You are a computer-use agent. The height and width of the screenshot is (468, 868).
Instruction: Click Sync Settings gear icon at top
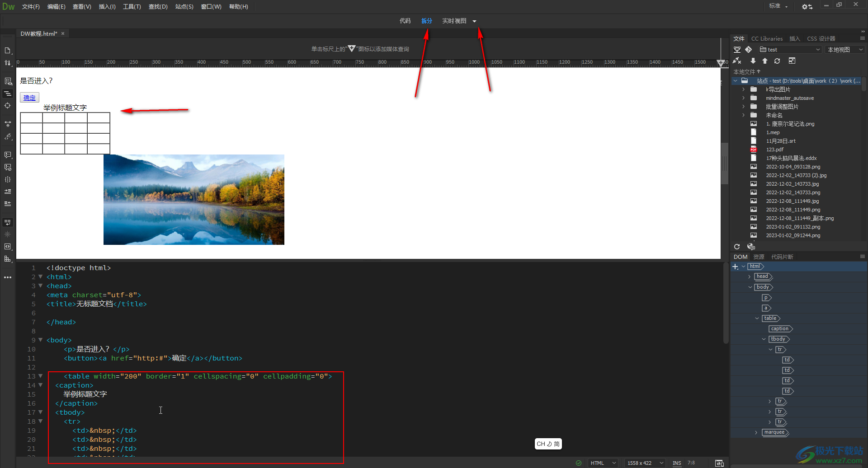coord(807,6)
